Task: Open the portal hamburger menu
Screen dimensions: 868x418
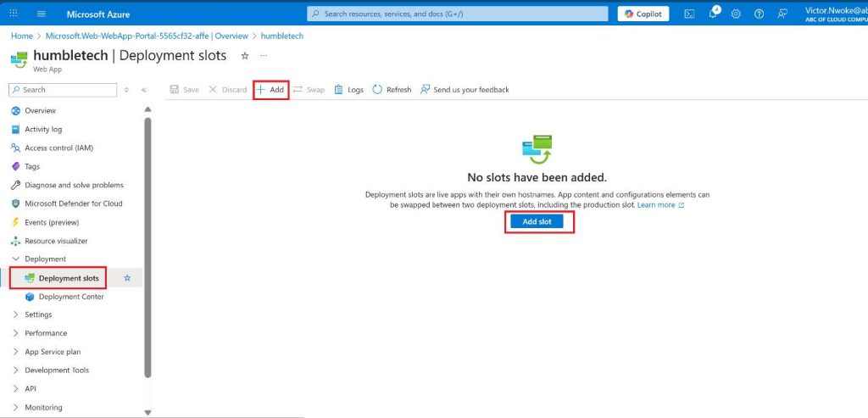Action: 42,14
